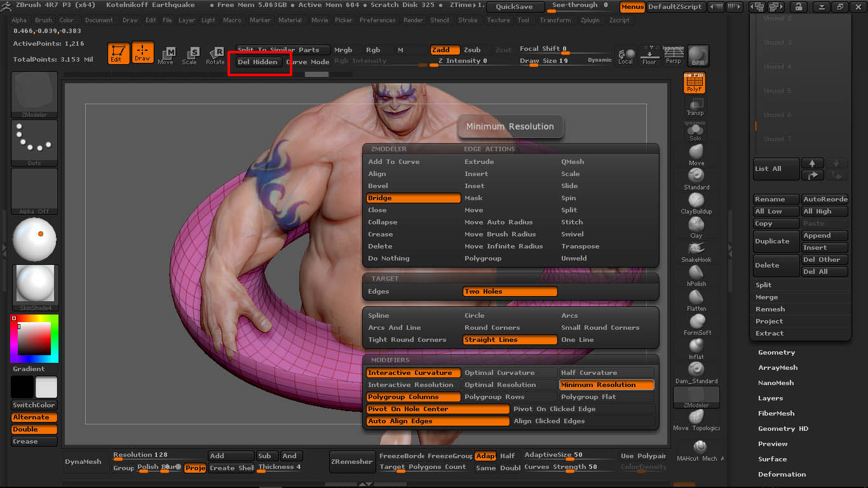Enter Move transpose mode

point(167,57)
